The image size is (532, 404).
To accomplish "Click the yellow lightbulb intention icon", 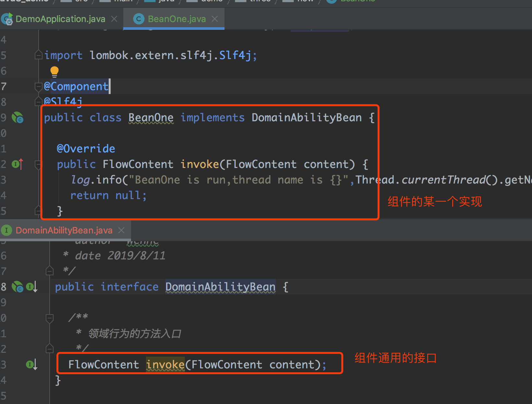I will pos(54,72).
